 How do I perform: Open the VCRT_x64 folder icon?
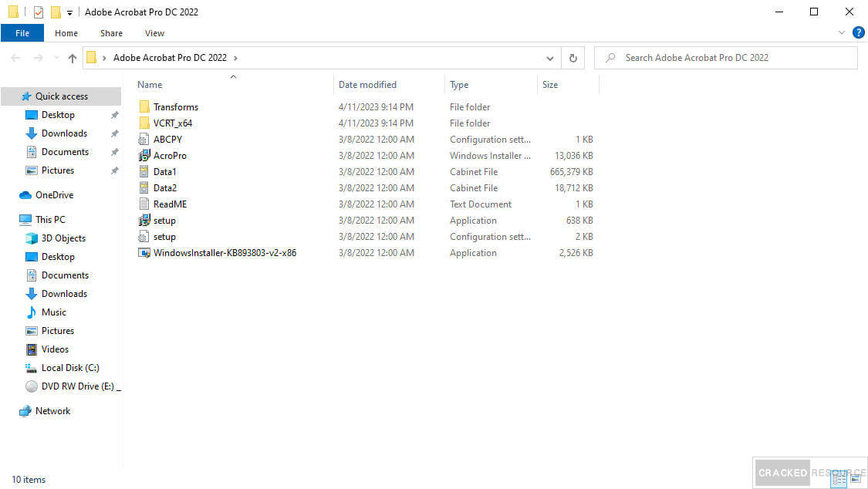tap(144, 123)
